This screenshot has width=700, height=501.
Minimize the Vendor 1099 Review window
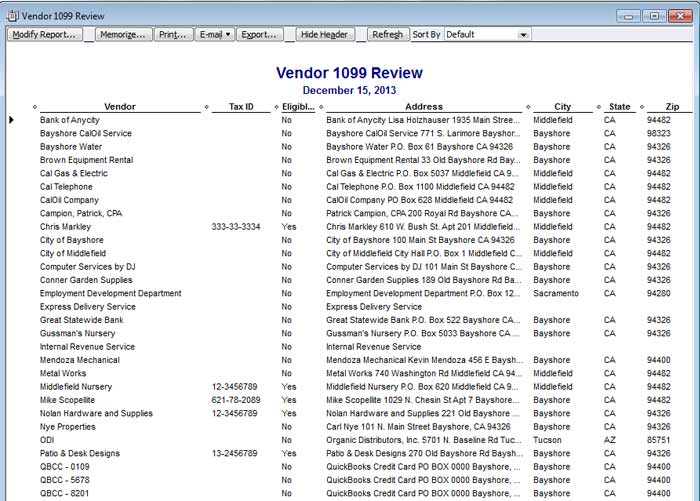[x=628, y=16]
